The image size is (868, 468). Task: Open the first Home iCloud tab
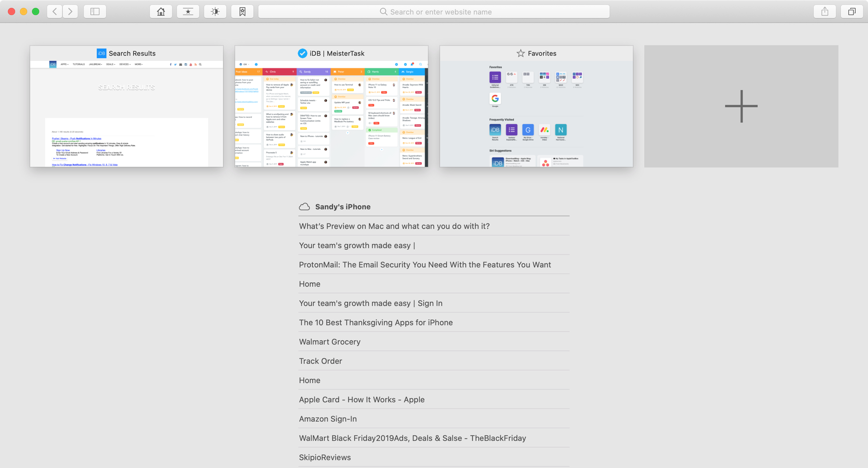(x=434, y=284)
